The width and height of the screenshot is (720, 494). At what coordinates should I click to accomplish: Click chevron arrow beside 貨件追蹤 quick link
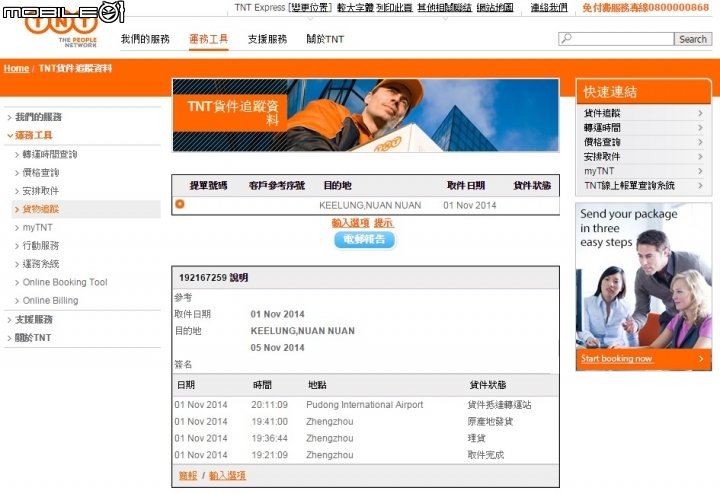pos(700,113)
